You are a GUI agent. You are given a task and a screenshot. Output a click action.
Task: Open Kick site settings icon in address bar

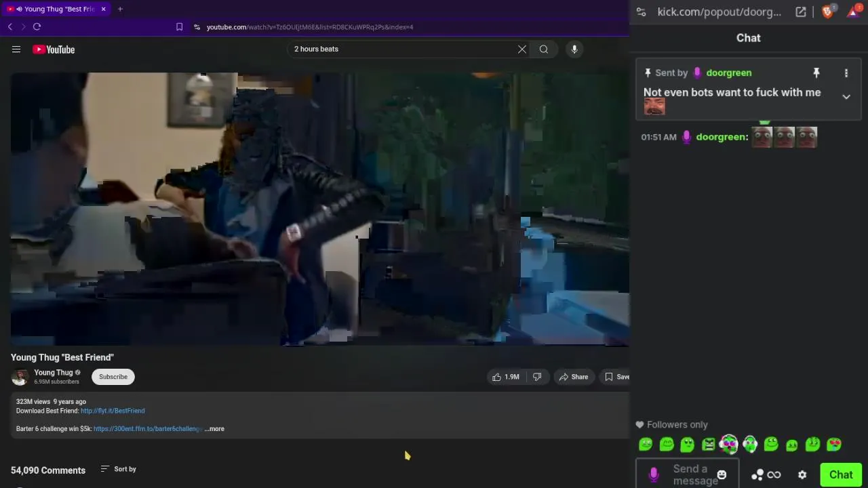click(x=642, y=12)
